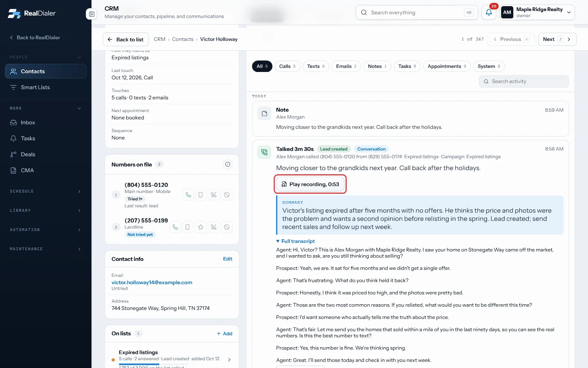Click the mobile device icon for (804) 555-0120

(x=200, y=195)
